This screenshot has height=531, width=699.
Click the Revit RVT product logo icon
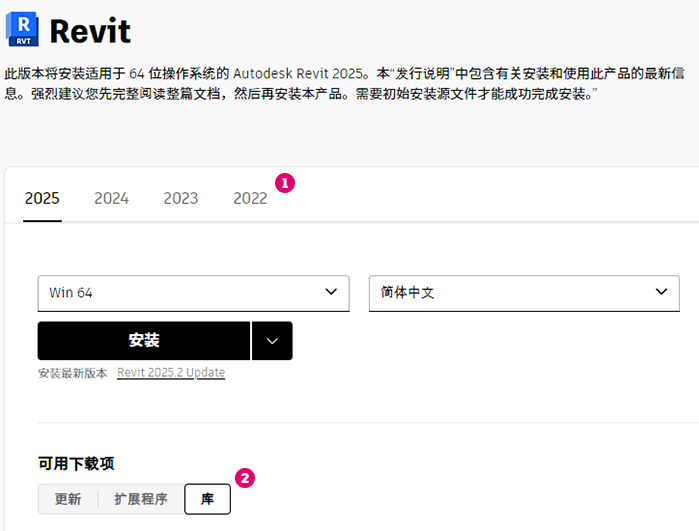pyautogui.click(x=22, y=29)
